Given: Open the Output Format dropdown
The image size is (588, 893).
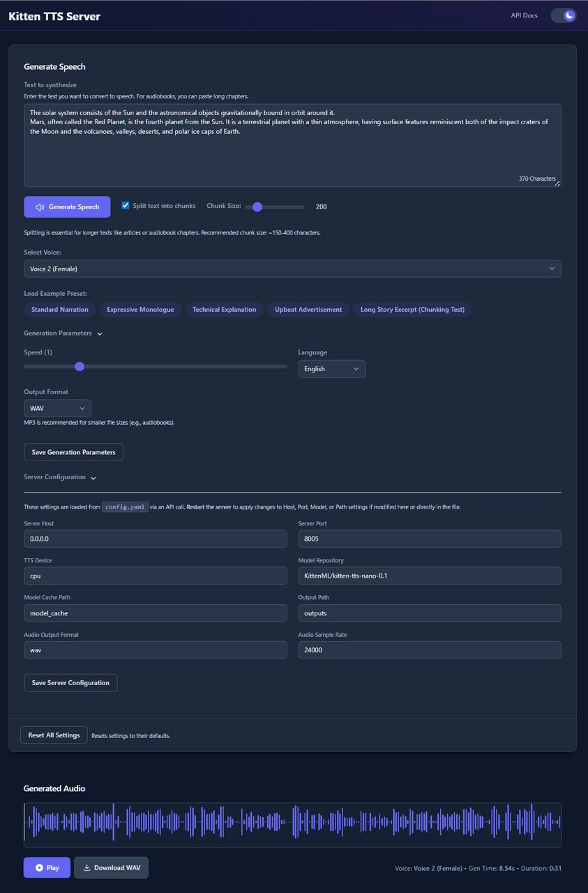Looking at the screenshot, I should tap(57, 407).
